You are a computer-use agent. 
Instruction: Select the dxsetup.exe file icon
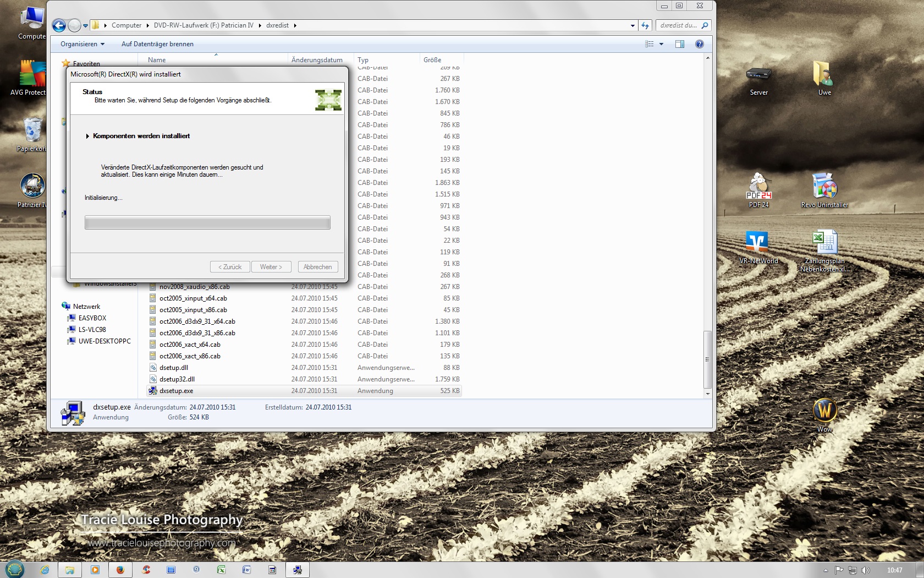click(x=153, y=391)
